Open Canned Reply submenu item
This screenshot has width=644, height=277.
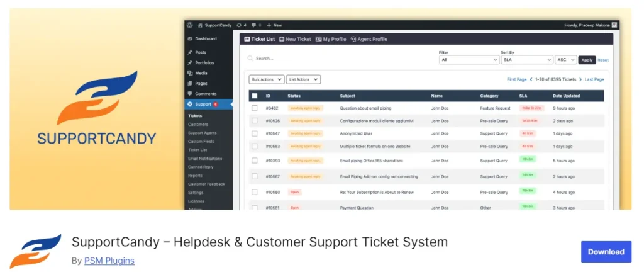point(201,167)
